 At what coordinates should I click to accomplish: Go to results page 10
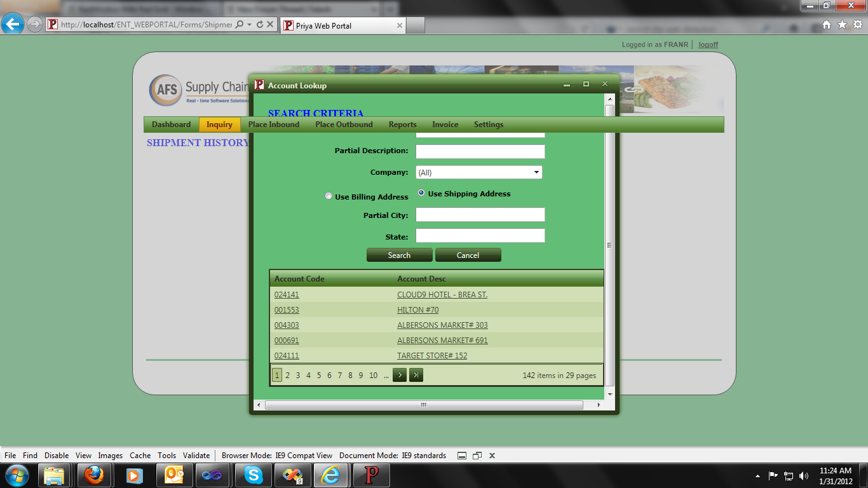click(x=373, y=376)
